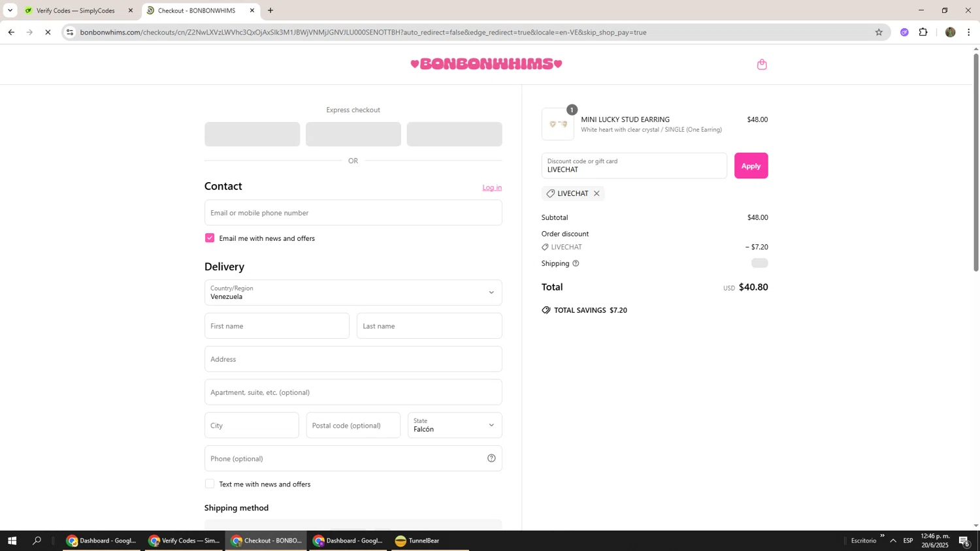This screenshot has width=980, height=551.
Task: Click the Log in link
Action: click(492, 188)
